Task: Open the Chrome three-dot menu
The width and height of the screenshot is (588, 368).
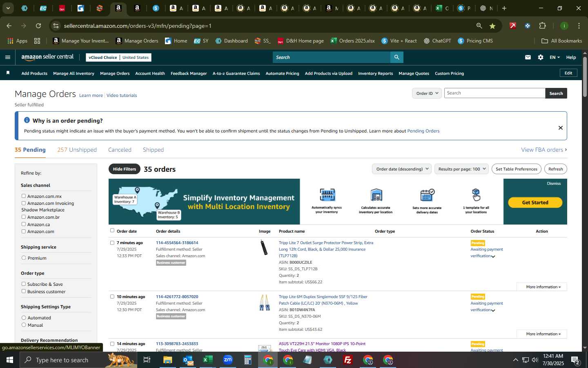Action: pyautogui.click(x=579, y=26)
